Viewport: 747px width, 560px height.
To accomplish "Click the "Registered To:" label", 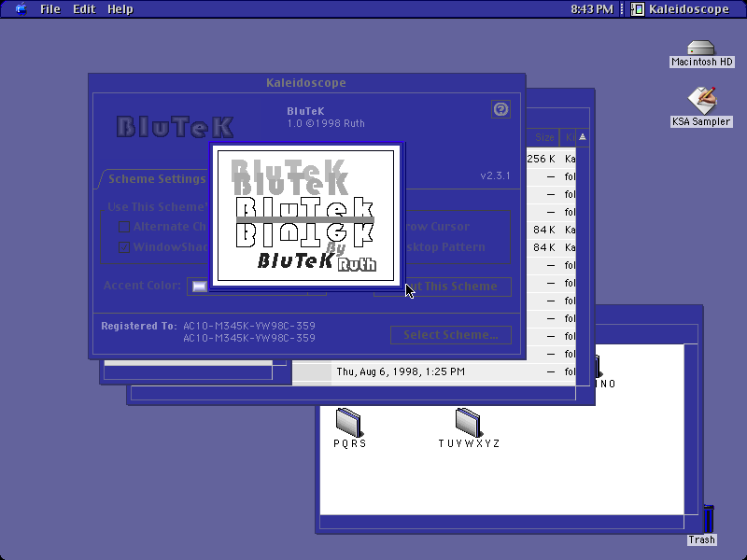I will coord(139,326).
